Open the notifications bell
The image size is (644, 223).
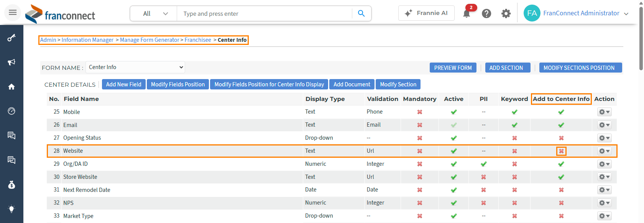[x=467, y=14]
